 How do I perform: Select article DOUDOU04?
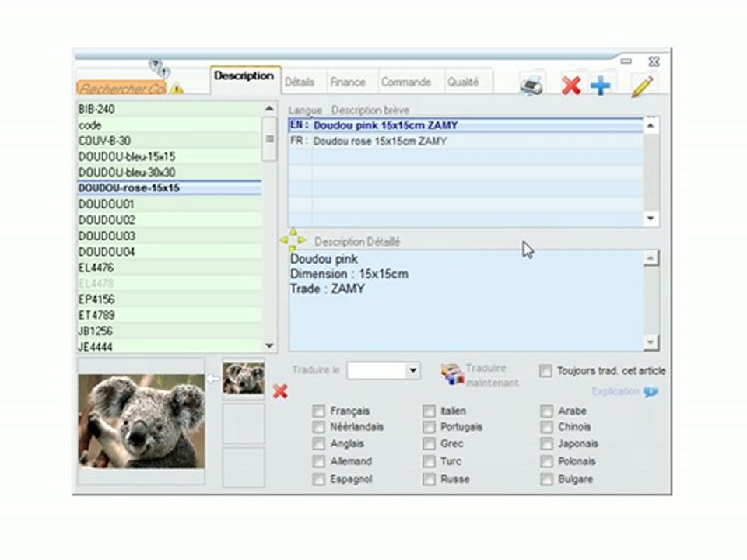point(169,251)
